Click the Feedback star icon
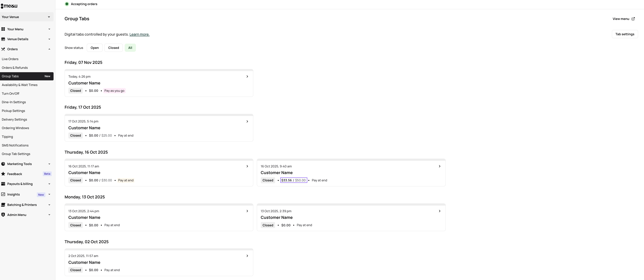Image resolution: width=644 pixels, height=280 pixels. coord(3,174)
